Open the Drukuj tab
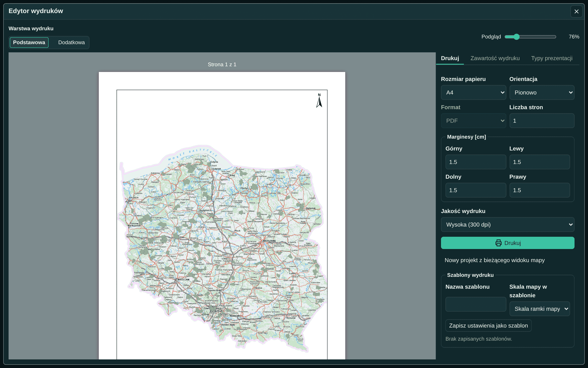 point(450,58)
